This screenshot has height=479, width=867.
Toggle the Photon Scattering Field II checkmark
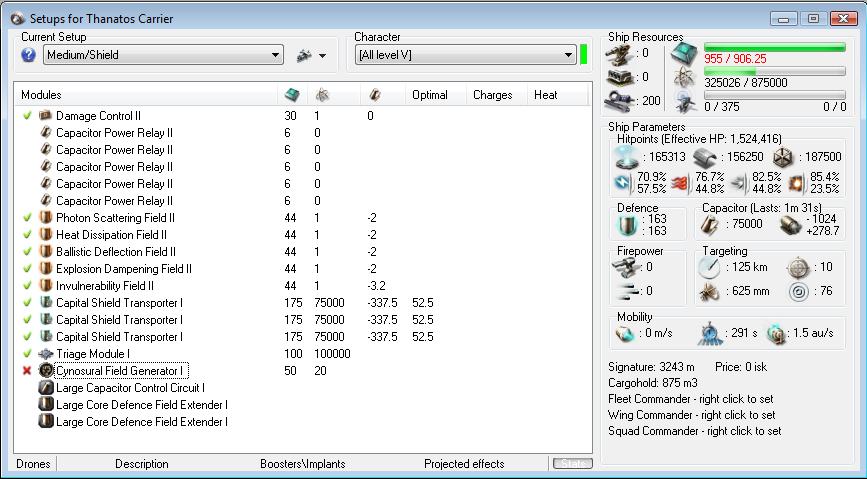[27, 218]
